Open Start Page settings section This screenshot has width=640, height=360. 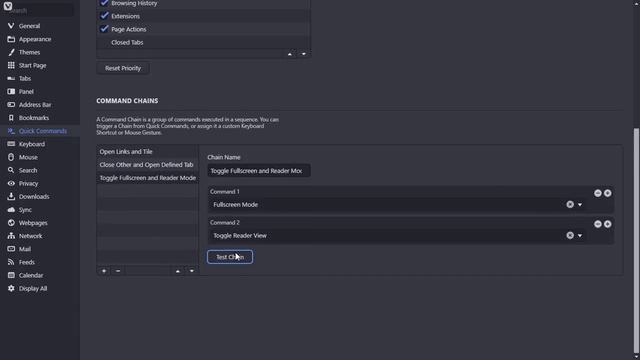(x=32, y=65)
